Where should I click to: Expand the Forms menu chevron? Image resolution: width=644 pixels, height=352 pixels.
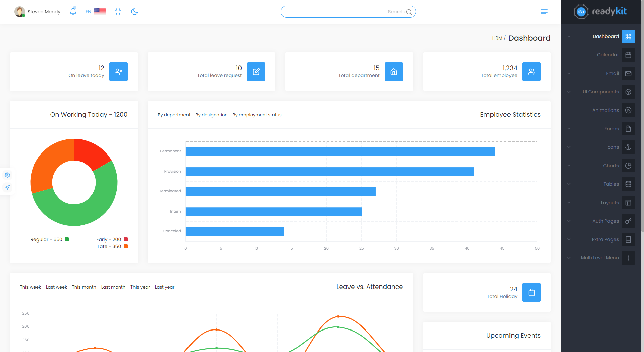click(569, 129)
